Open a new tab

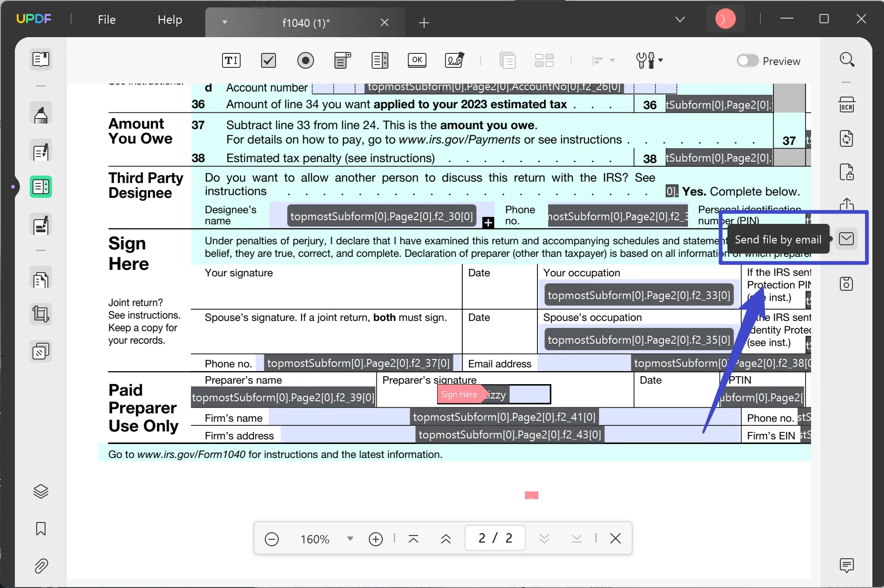pos(424,22)
